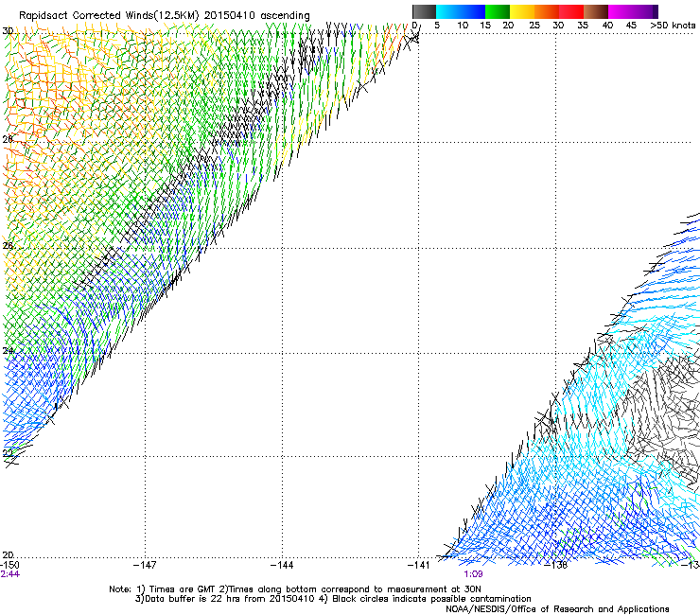Click the latitude label '30'
The image size is (700, 615).
coord(8,31)
